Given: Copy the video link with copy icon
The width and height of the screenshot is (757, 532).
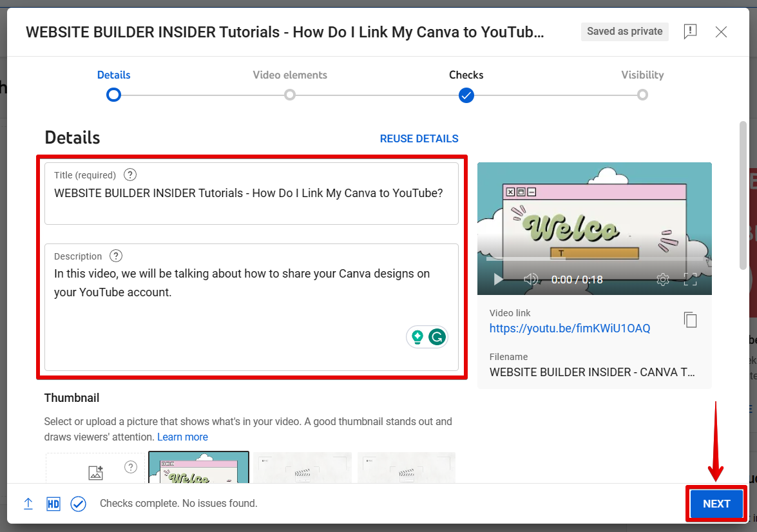Looking at the screenshot, I should pos(690,320).
